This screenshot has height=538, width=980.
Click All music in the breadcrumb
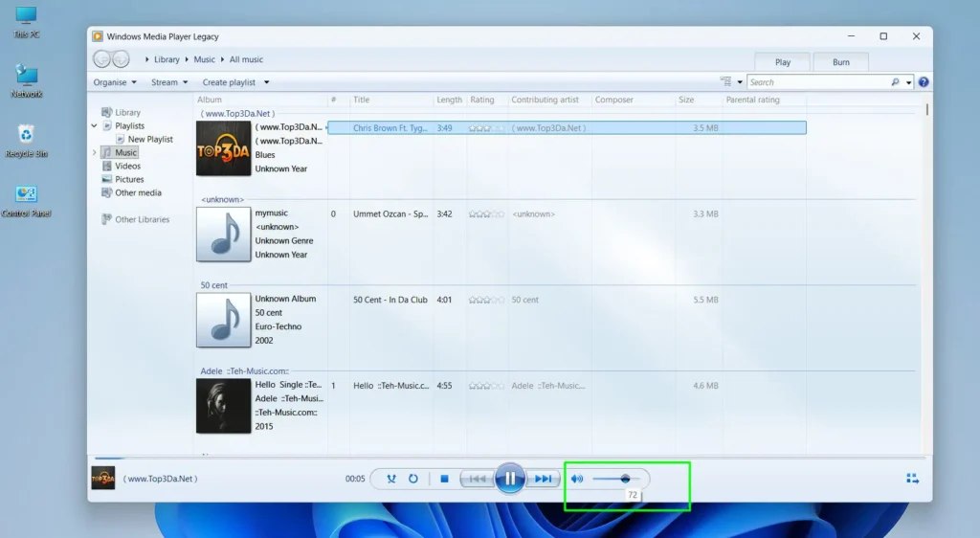pos(246,59)
